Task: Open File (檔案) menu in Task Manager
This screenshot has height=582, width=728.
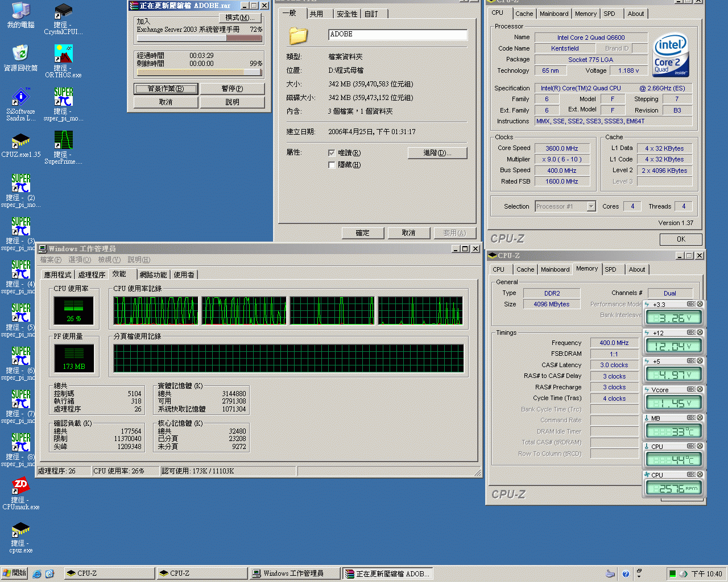Action: click(x=51, y=260)
